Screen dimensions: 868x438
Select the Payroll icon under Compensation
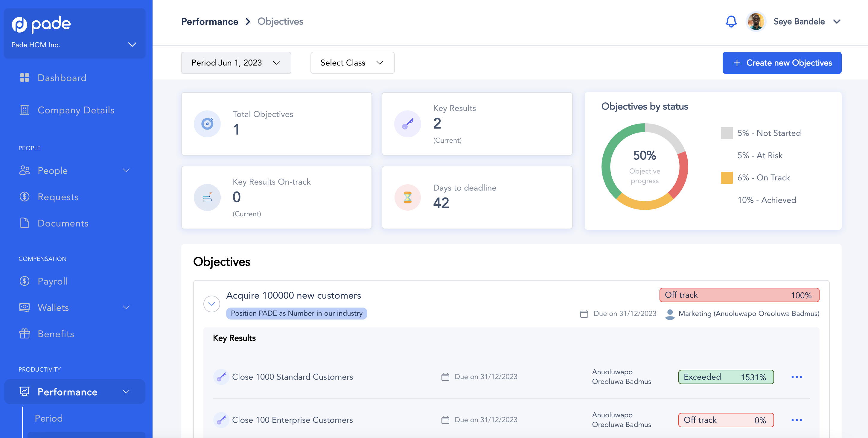pyautogui.click(x=24, y=281)
